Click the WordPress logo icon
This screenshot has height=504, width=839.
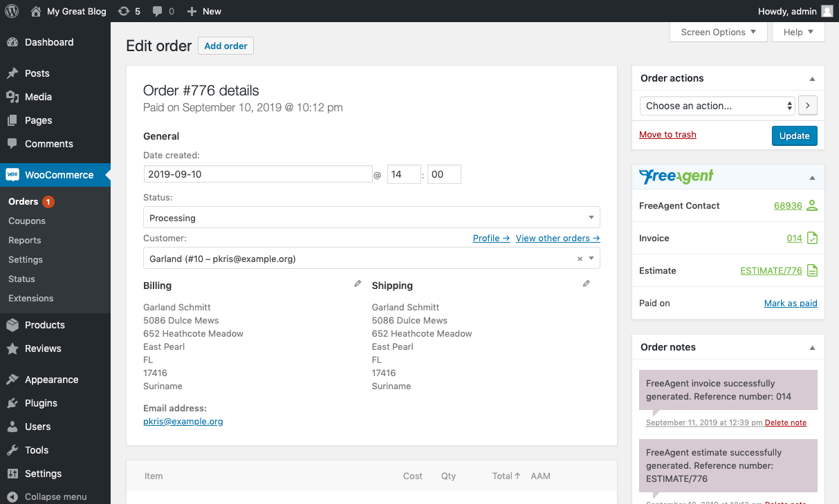click(x=11, y=11)
